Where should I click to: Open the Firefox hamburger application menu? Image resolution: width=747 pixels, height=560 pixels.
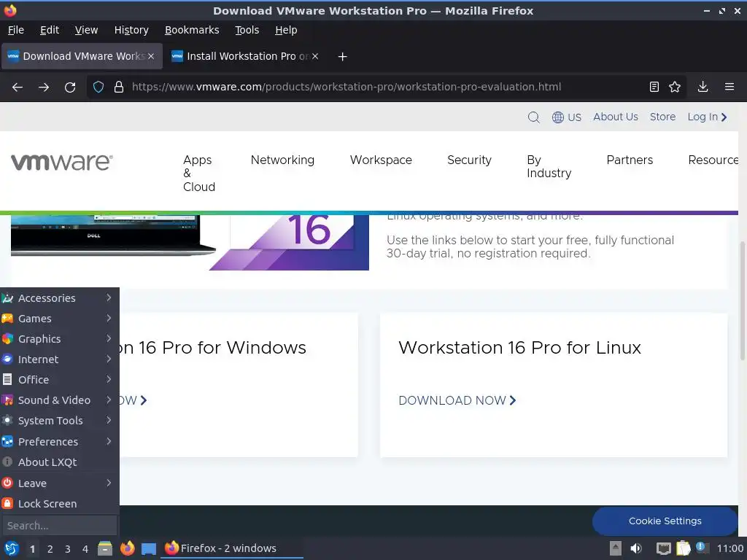[x=729, y=87]
